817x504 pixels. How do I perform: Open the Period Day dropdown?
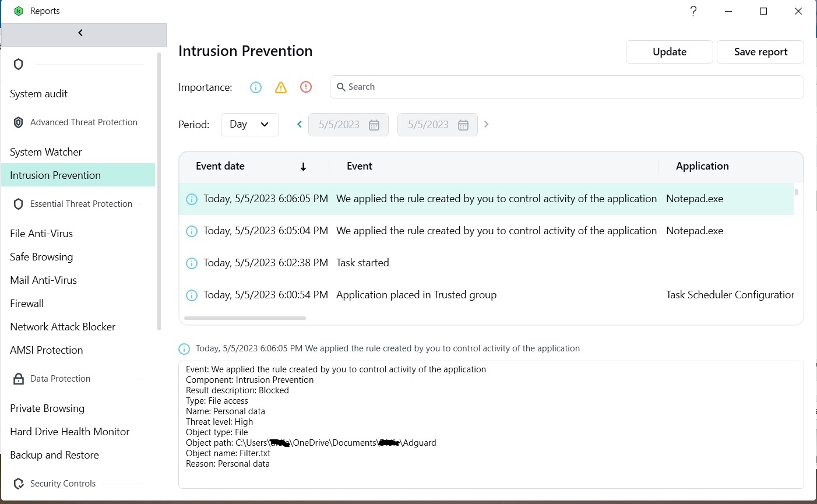click(x=250, y=125)
